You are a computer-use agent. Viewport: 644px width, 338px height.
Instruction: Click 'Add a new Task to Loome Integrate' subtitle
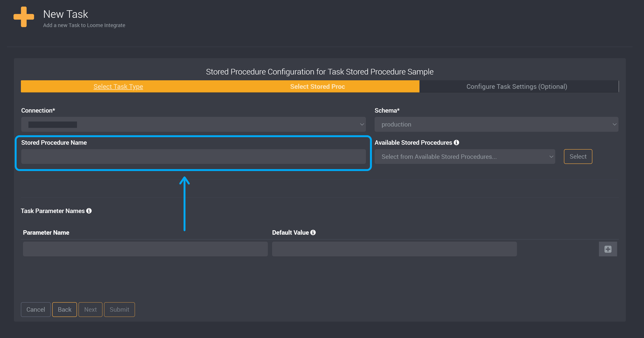[x=84, y=25]
